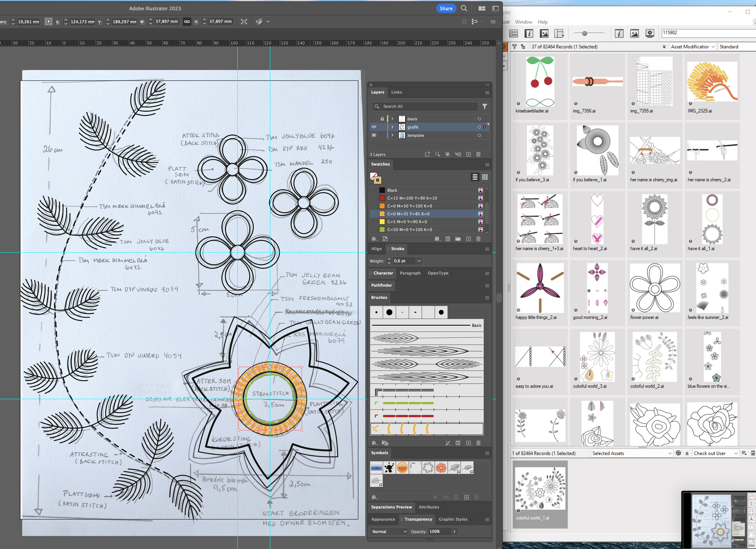Click the Layers panel filter funnel icon

485,106
